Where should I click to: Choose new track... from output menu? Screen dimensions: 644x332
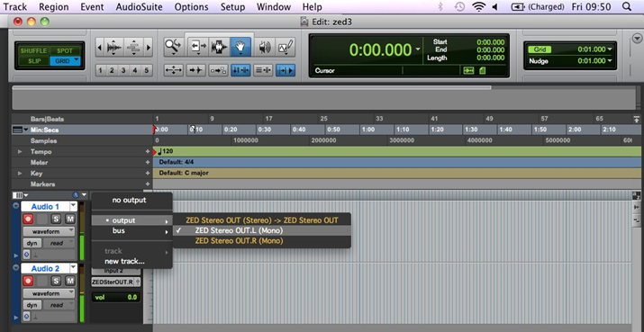pyautogui.click(x=132, y=262)
